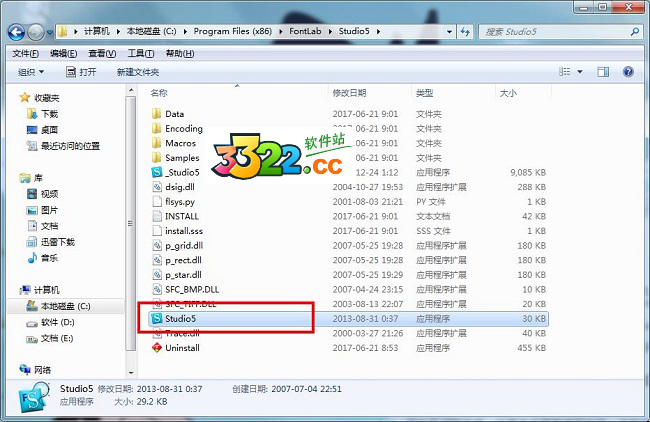Open the 文件(F) menu
Image resolution: width=650 pixels, height=422 pixels.
click(x=25, y=53)
